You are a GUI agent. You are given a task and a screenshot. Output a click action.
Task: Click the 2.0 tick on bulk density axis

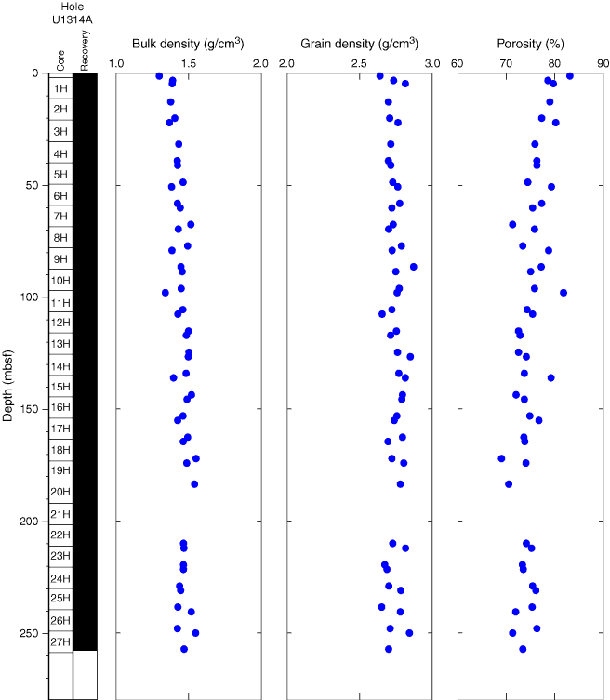click(261, 63)
